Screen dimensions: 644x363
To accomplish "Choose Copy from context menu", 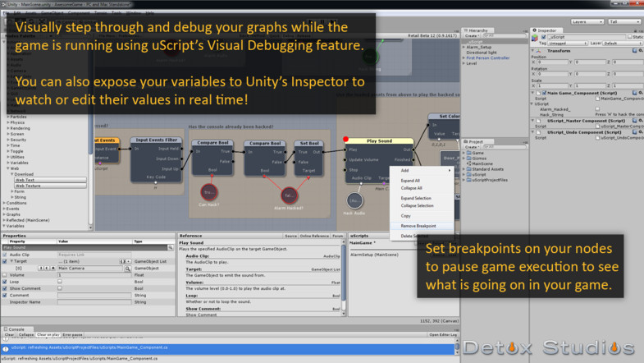I will [x=422, y=216].
